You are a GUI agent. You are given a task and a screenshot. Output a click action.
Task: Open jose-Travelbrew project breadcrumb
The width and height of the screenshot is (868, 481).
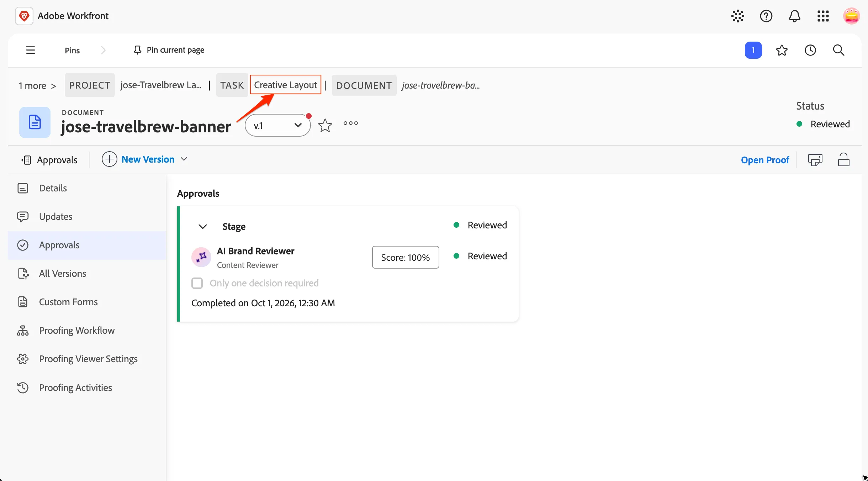[161, 85]
